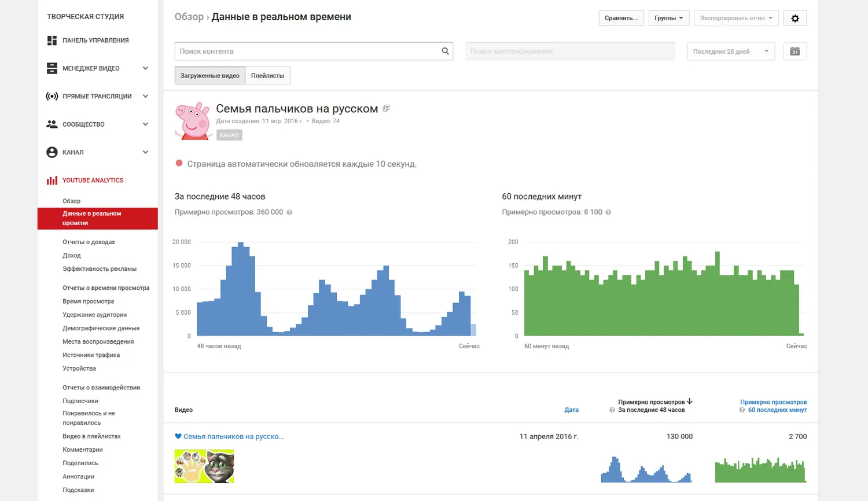Click the Talking Tom video thumbnail

click(x=204, y=466)
